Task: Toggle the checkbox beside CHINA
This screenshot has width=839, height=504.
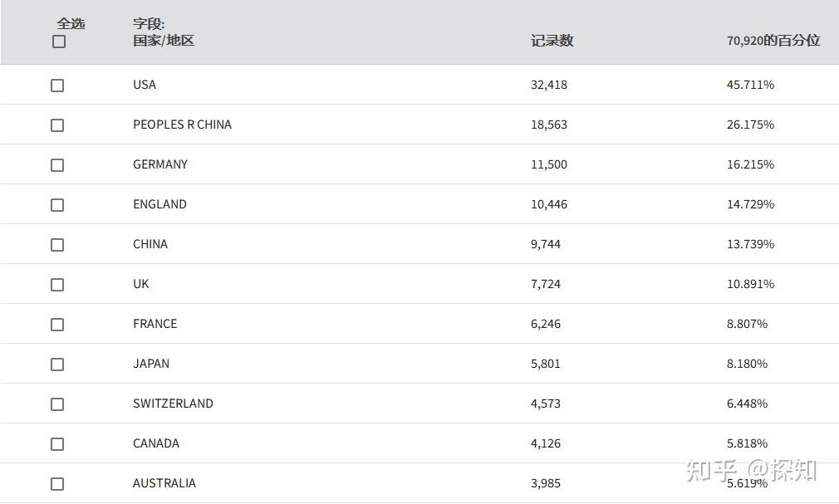Action: pos(57,245)
